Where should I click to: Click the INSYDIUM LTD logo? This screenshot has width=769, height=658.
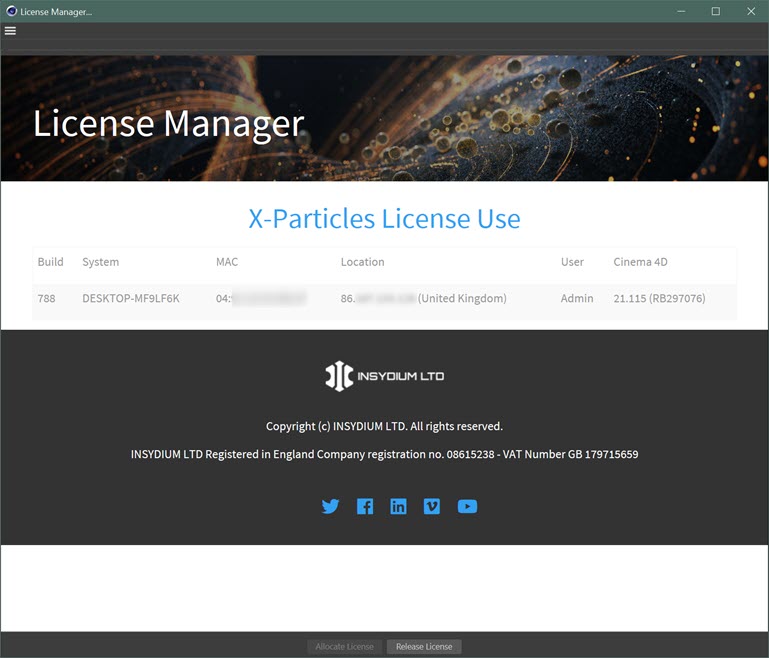click(x=384, y=376)
